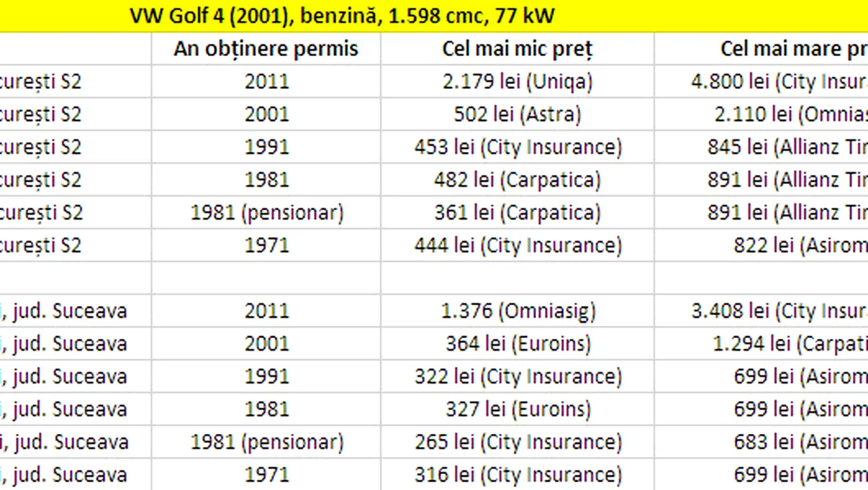Select year '1981' in the 482 lei (Carpatica) row

[266, 180]
